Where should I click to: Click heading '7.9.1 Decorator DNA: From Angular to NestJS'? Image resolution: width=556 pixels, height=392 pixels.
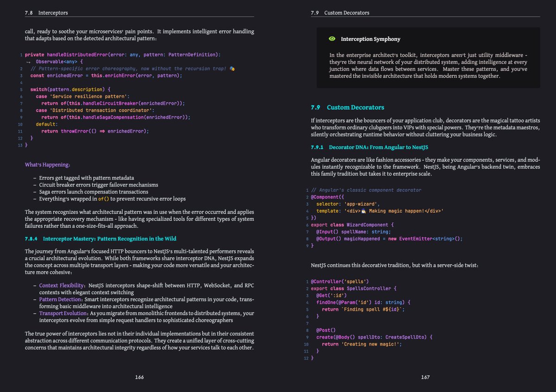tap(369, 147)
